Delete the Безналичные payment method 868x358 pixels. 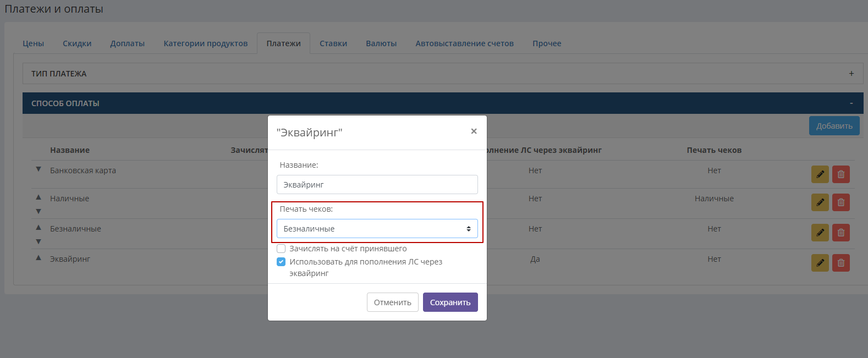pos(840,233)
